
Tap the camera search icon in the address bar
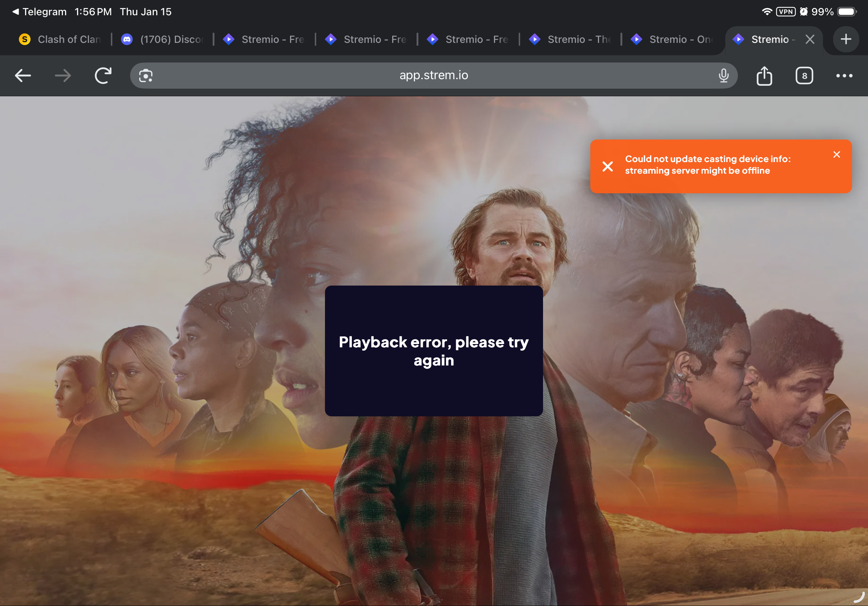pyautogui.click(x=145, y=76)
